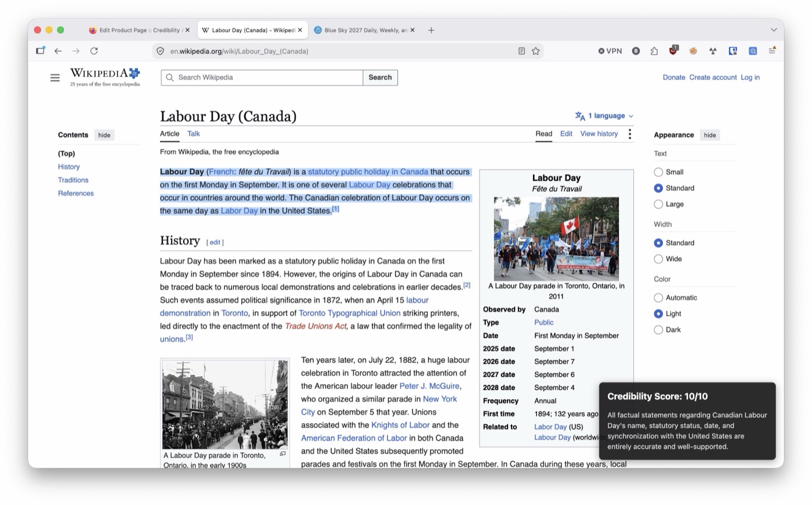Open Knights of Labor link
This screenshot has height=505, width=812.
coord(400,425)
